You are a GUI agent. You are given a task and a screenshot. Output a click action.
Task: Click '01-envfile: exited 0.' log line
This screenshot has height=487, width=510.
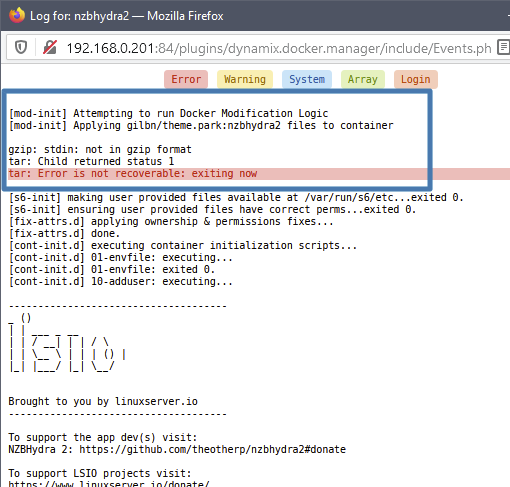tap(112, 269)
